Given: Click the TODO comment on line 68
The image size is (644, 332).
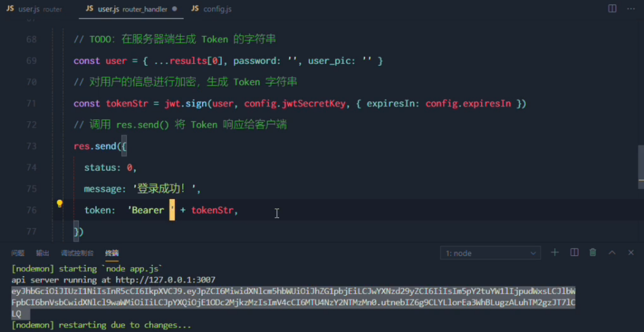Looking at the screenshot, I should (175, 39).
